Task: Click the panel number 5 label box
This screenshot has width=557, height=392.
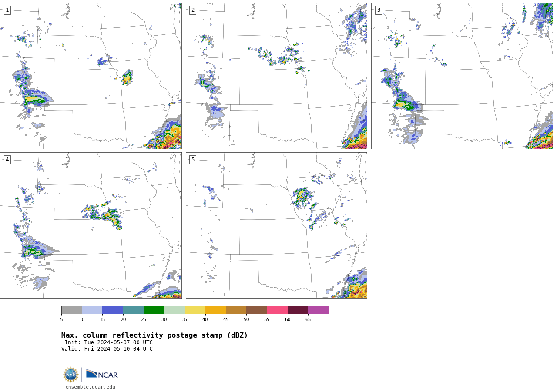Action: tap(193, 160)
